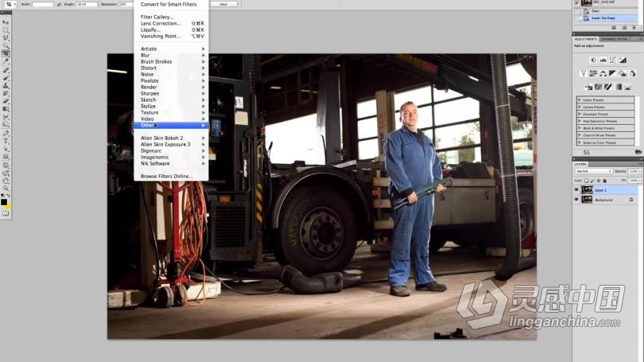This screenshot has width=644, height=362.
Task: Select the Move tool in the toolbox
Action: [6, 22]
